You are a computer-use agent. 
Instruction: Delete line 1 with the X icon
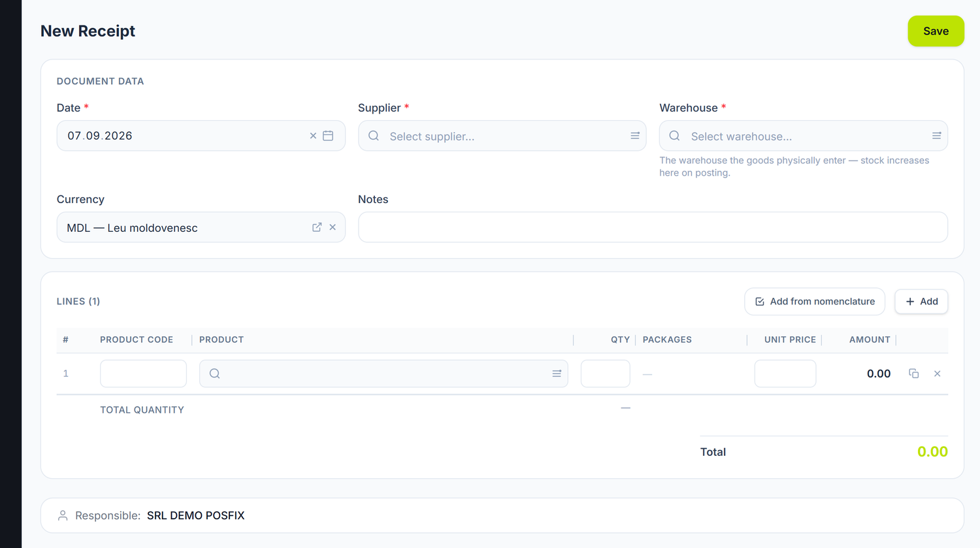[938, 374]
